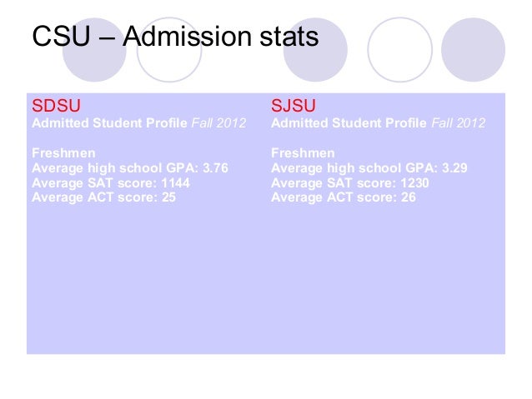Select the SJSU red heading
The width and height of the screenshot is (532, 399).
pyautogui.click(x=294, y=106)
